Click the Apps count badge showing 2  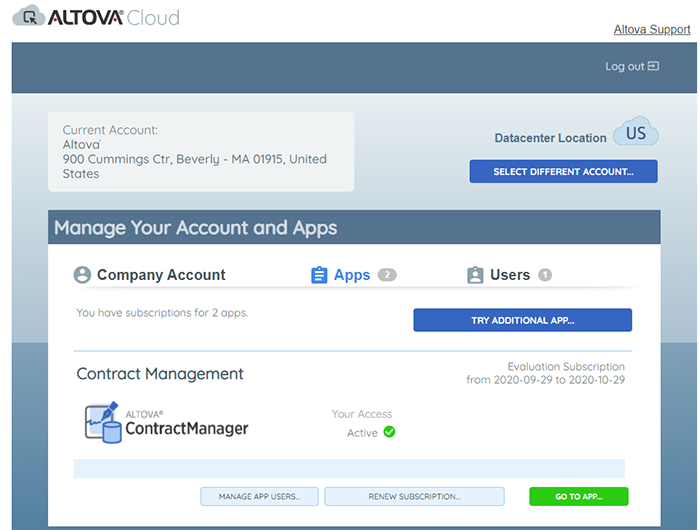[x=387, y=275]
